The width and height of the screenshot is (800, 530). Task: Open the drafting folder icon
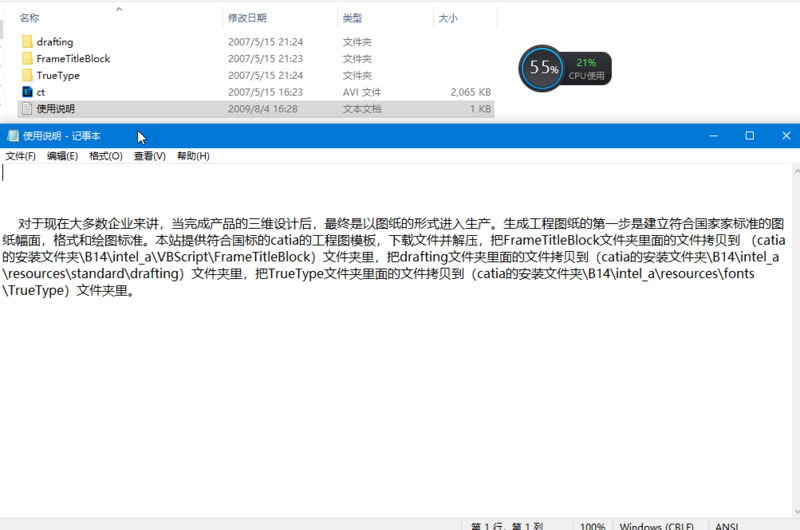[28, 41]
